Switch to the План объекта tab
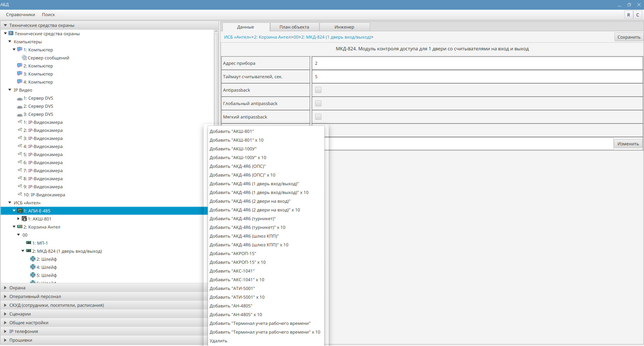 tap(294, 27)
